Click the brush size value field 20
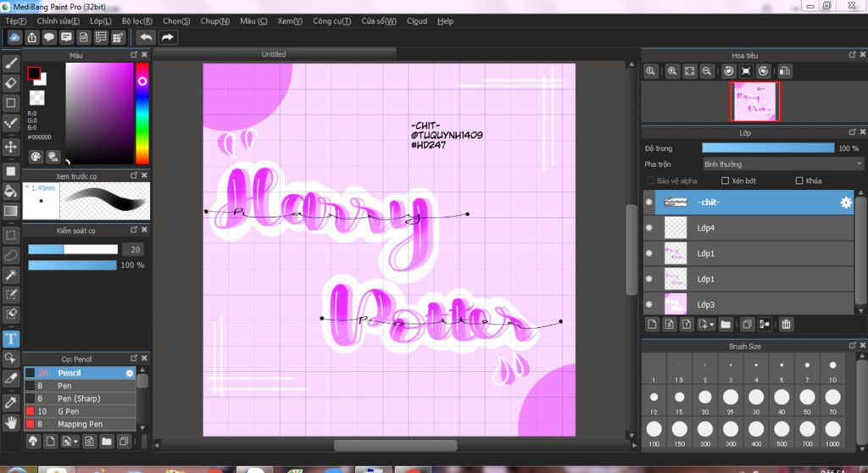The height and width of the screenshot is (473, 868). pyautogui.click(x=133, y=250)
